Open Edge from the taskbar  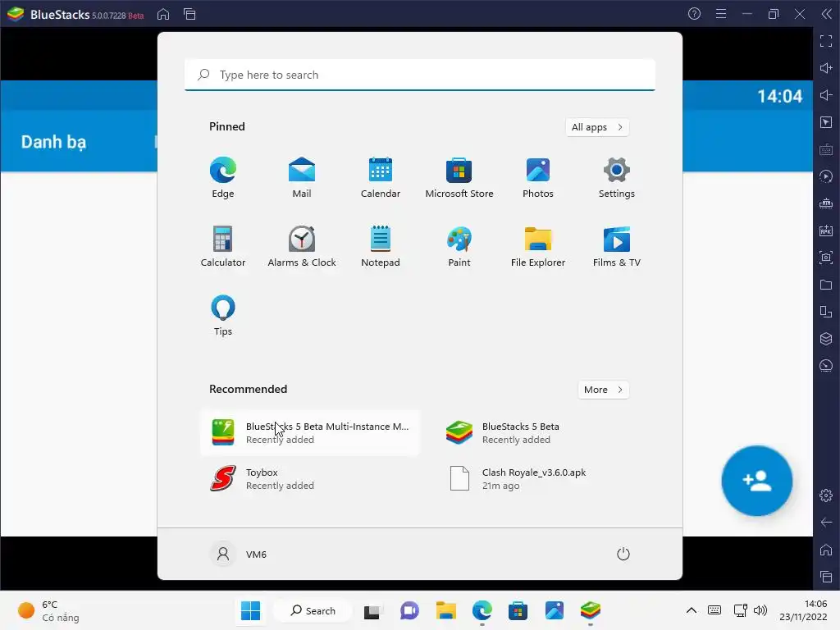pyautogui.click(x=482, y=610)
